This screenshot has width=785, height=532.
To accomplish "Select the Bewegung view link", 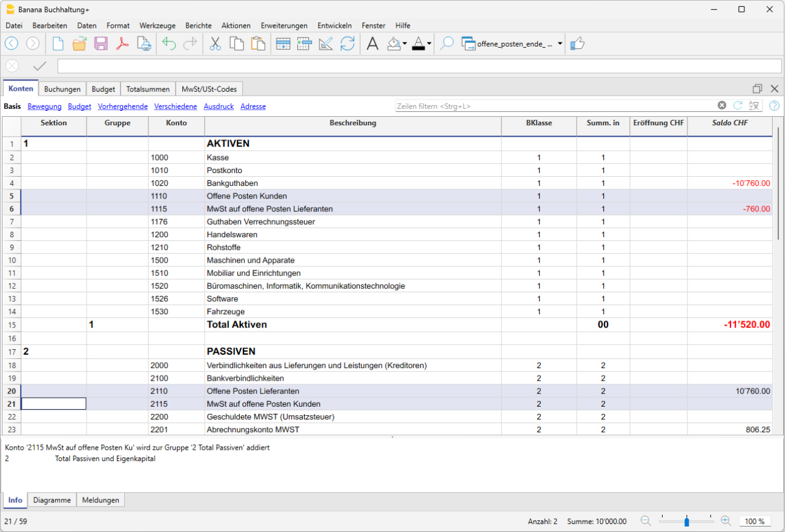I will [x=45, y=107].
